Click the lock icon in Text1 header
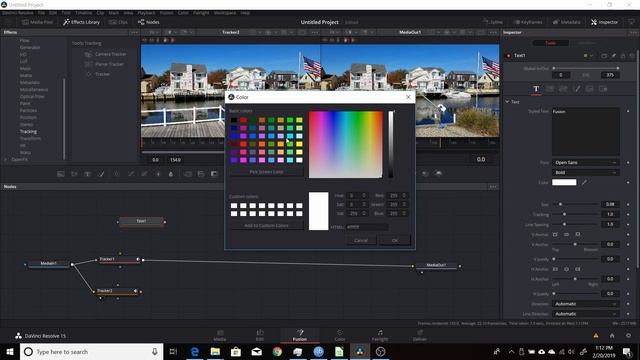This screenshot has width=640, height=360. [x=623, y=56]
